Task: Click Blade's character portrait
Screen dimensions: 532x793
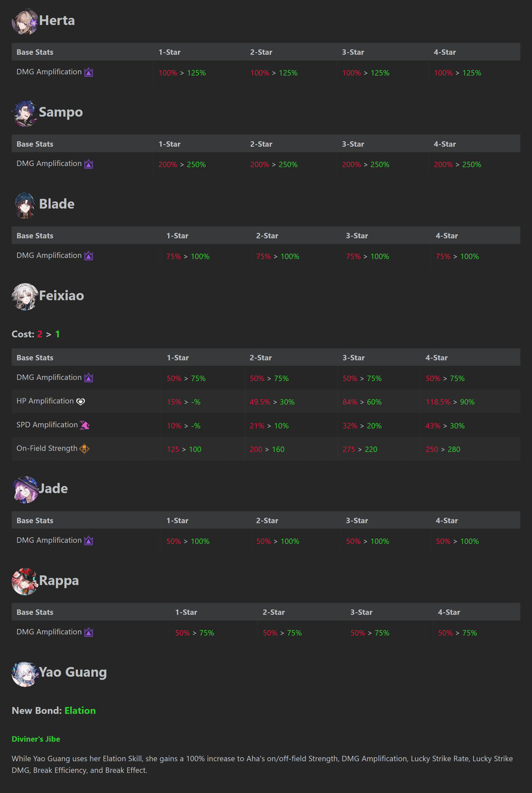Action: pos(25,205)
